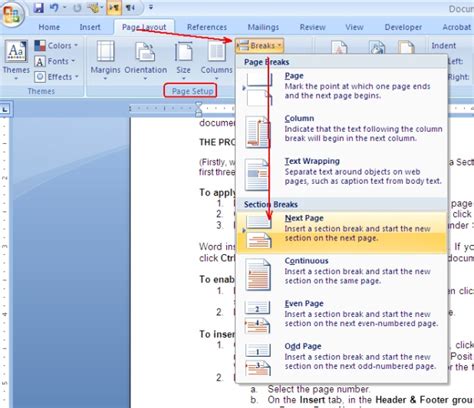
Task: Open the Office button menu
Action: click(x=12, y=14)
